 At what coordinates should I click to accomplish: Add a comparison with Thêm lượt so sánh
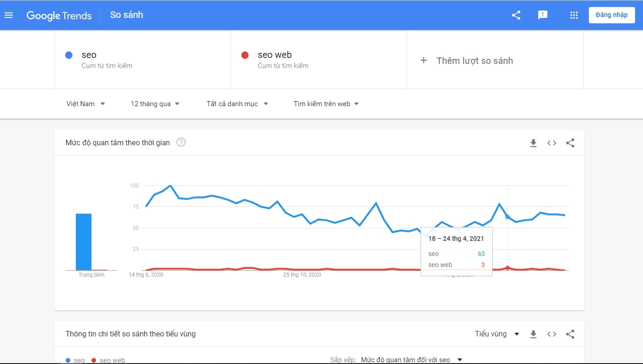[467, 61]
